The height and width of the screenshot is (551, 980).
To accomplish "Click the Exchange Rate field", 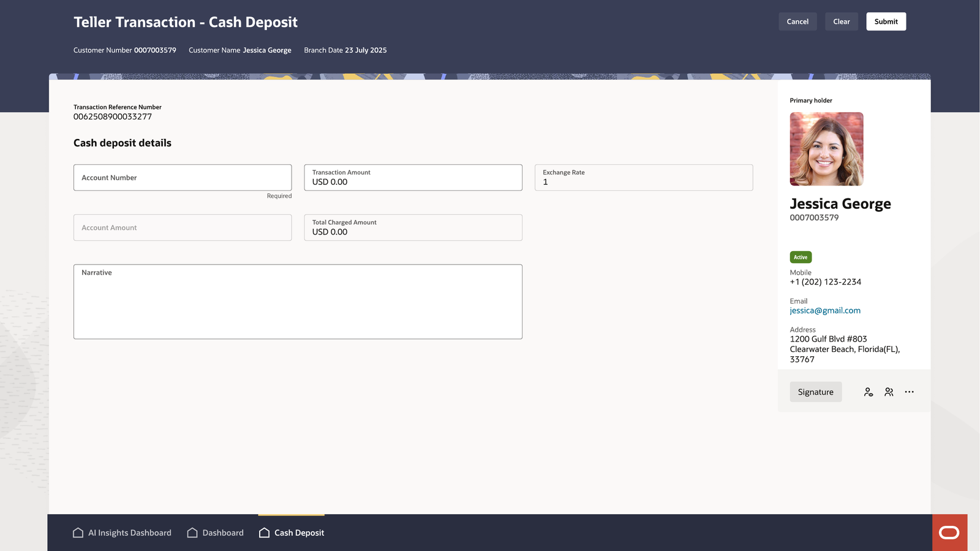I will 644,178.
